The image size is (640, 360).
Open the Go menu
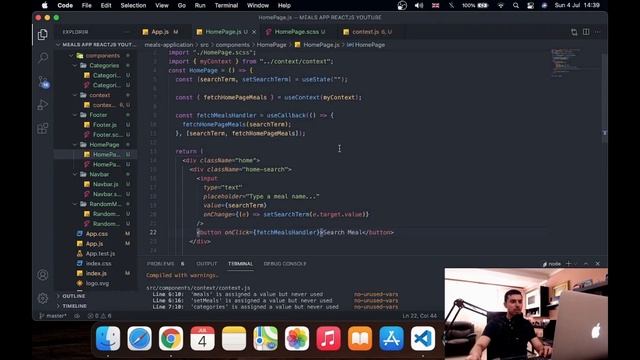[182, 5]
